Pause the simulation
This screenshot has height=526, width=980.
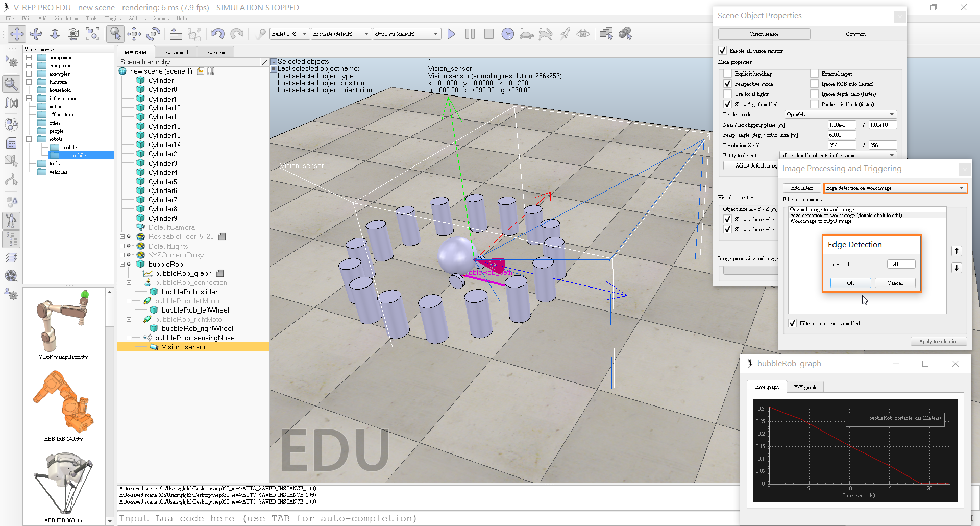pyautogui.click(x=470, y=34)
